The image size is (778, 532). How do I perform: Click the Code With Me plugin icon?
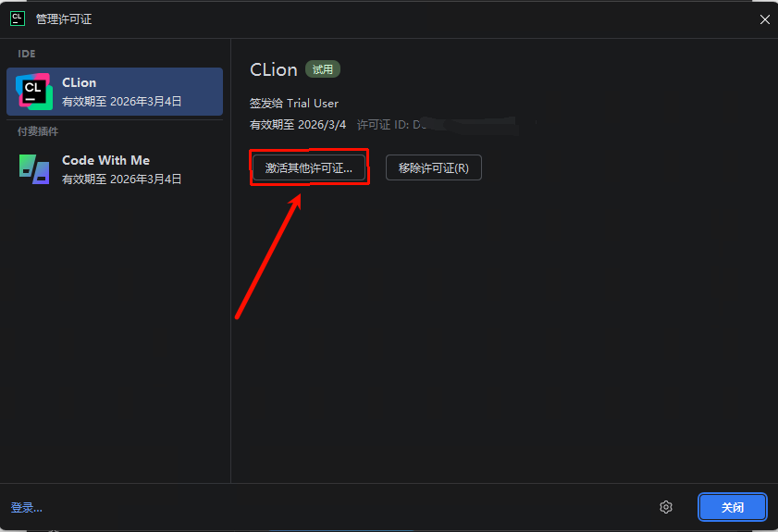pyautogui.click(x=33, y=169)
